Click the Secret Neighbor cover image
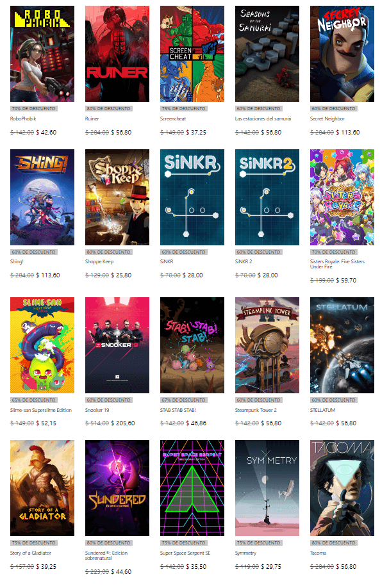 [x=342, y=54]
